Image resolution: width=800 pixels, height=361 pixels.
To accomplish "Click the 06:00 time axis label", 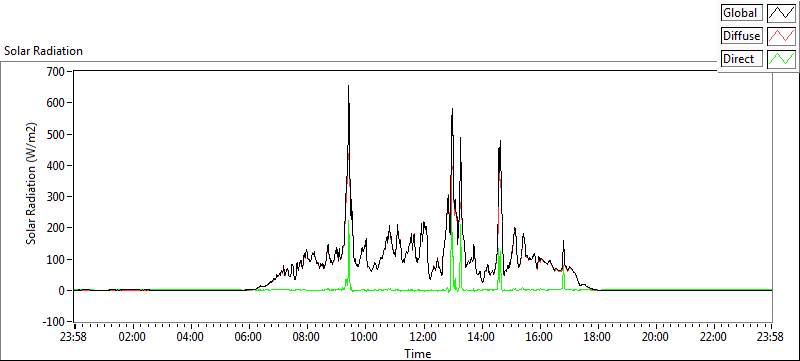I will [249, 337].
